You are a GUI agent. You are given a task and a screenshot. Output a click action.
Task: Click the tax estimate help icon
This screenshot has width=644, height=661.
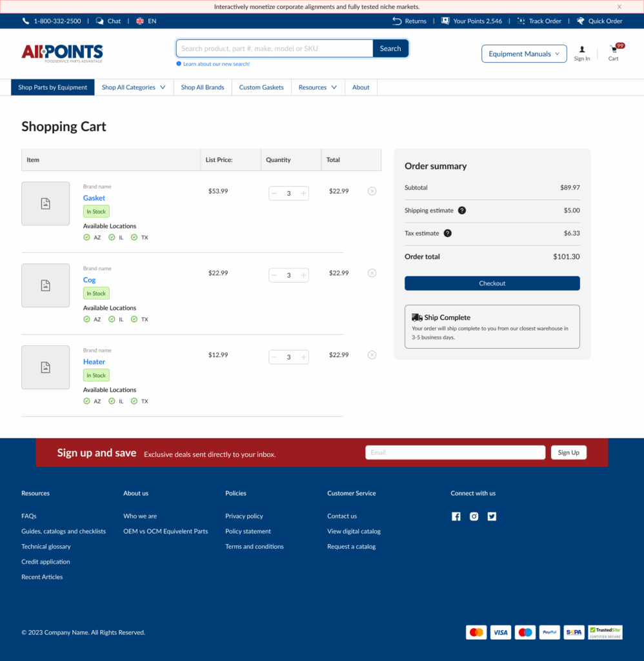448,233
